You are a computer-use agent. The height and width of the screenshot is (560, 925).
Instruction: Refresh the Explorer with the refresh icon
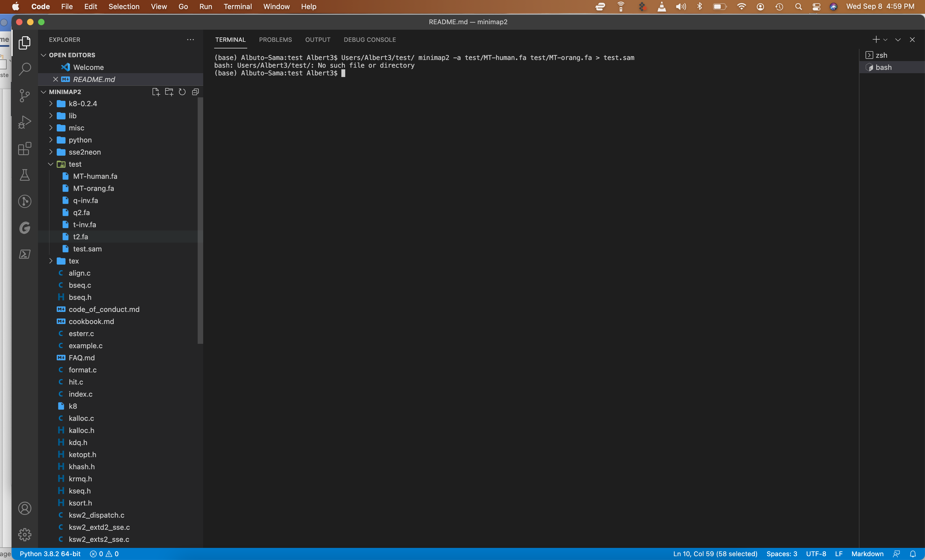coord(182,92)
